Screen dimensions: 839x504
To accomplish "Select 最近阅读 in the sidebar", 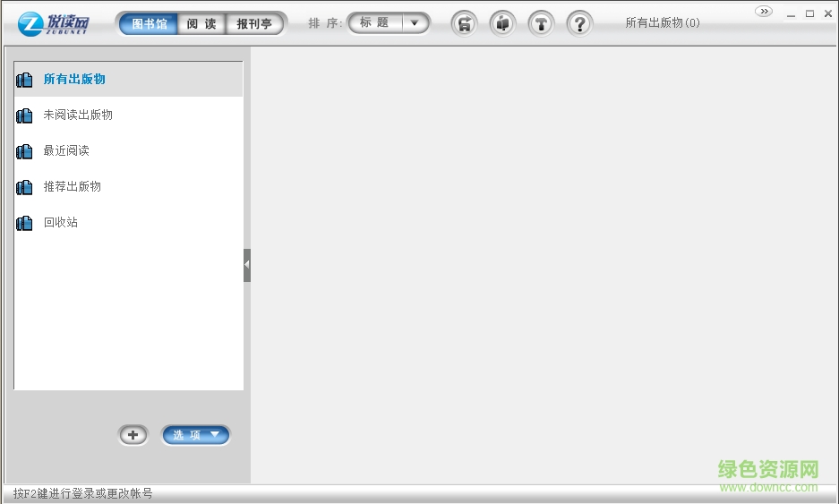I will tap(128, 151).
